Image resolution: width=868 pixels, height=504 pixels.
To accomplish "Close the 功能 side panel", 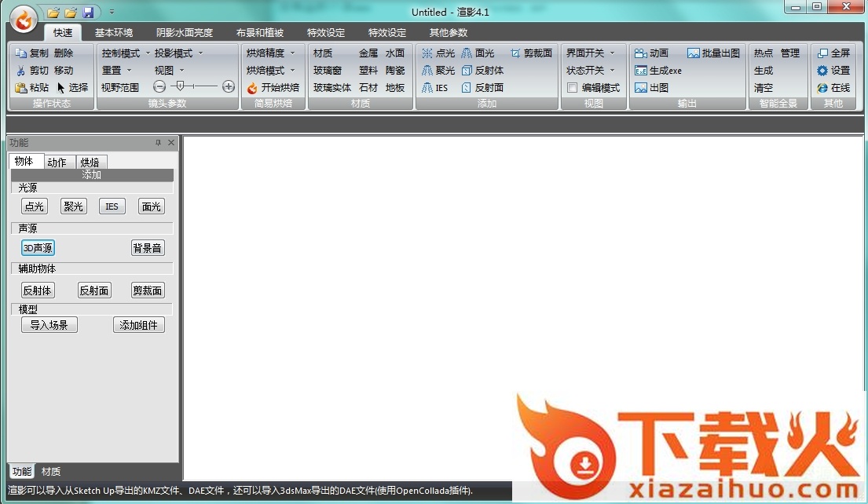I will coord(171,143).
